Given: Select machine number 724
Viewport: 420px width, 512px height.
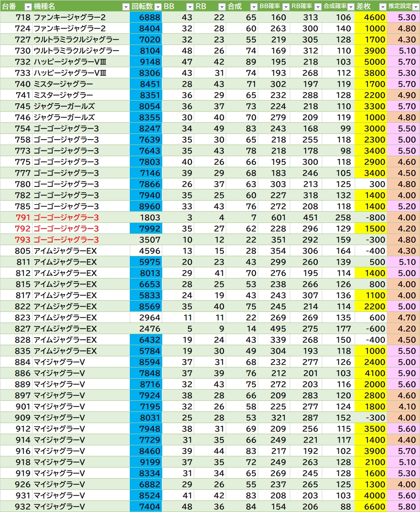Looking at the screenshot, I should click(16, 28).
